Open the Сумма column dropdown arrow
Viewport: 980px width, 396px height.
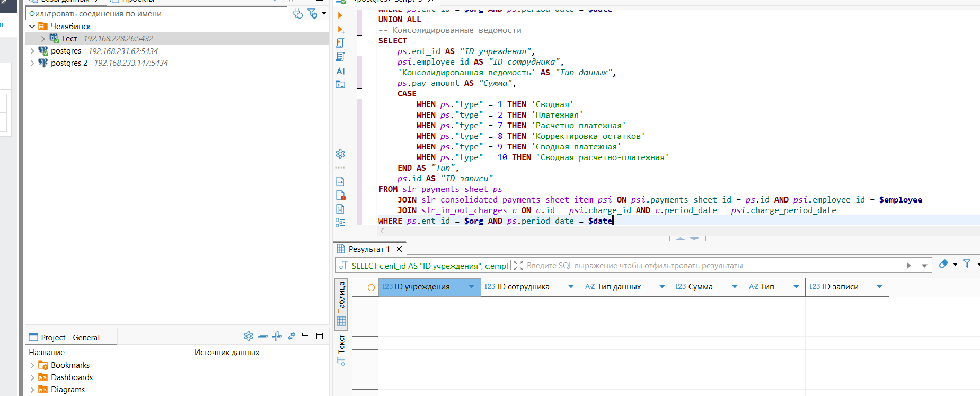tap(735, 287)
